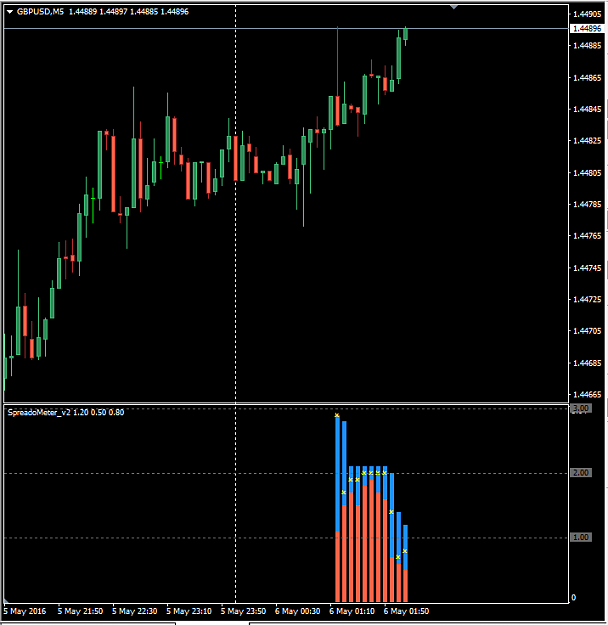Click the 6 May 00:30 time label
Viewport: 608px width, 625px height.
pyautogui.click(x=298, y=611)
